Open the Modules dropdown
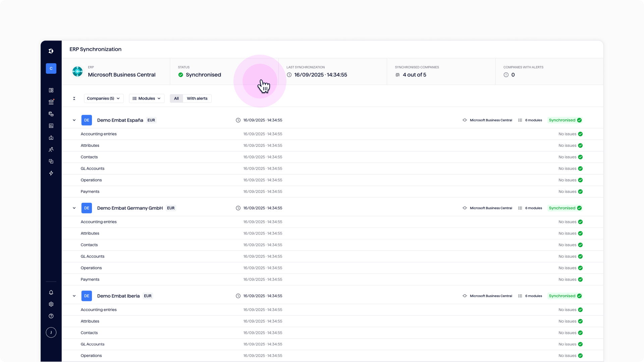The height and width of the screenshot is (362, 644). (x=147, y=98)
